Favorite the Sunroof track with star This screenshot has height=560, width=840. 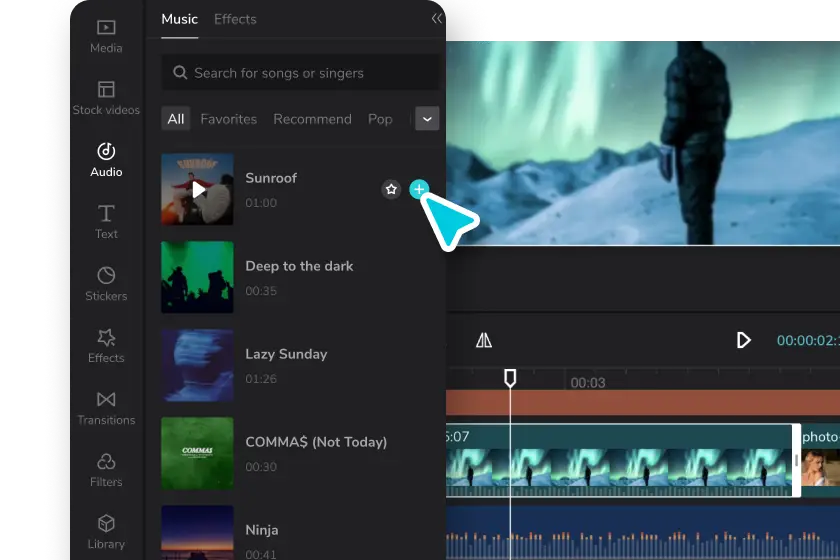(391, 189)
